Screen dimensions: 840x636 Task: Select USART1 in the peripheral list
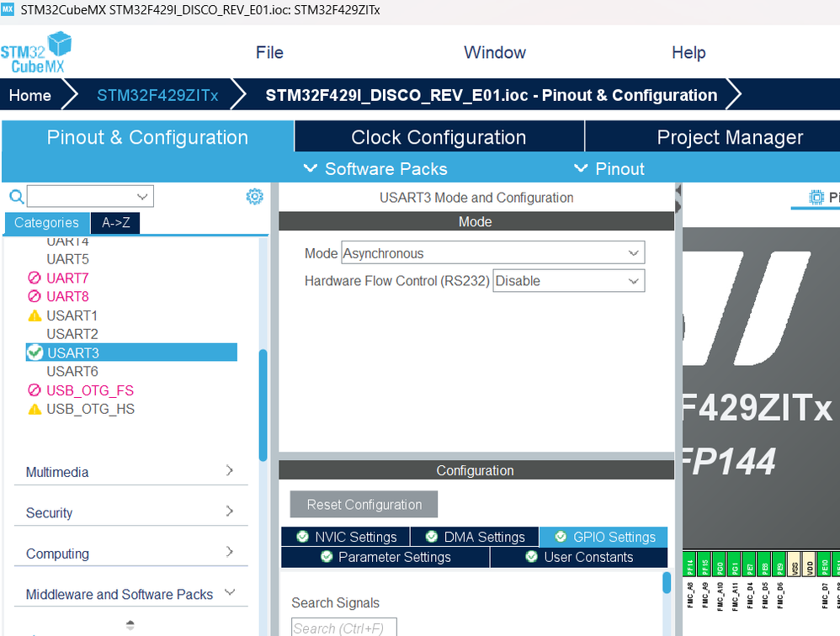[x=72, y=315]
